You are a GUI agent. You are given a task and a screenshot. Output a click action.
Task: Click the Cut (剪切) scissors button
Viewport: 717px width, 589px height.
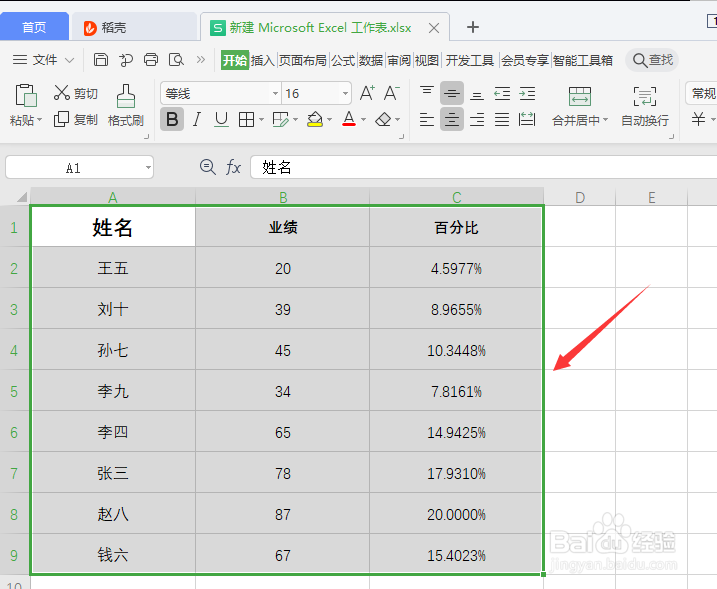tap(76, 93)
